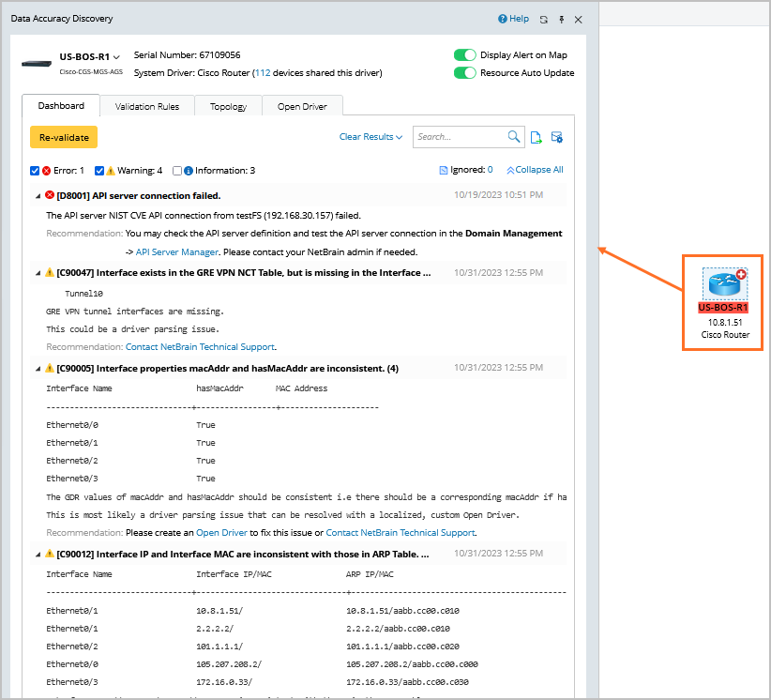Viewport: 771px width, 700px height.
Task: Open Contact NetBrain Technical Support link under C90047
Action: pyautogui.click(x=200, y=347)
